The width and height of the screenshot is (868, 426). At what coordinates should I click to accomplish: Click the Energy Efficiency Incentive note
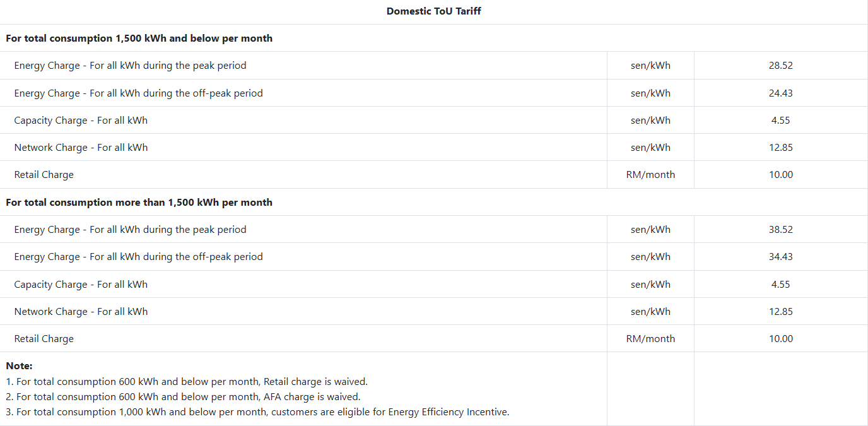click(257, 411)
